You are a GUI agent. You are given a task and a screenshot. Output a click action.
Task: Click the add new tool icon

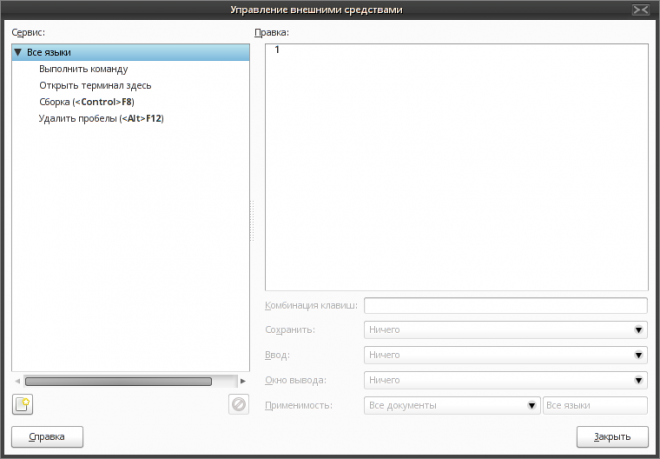point(22,405)
